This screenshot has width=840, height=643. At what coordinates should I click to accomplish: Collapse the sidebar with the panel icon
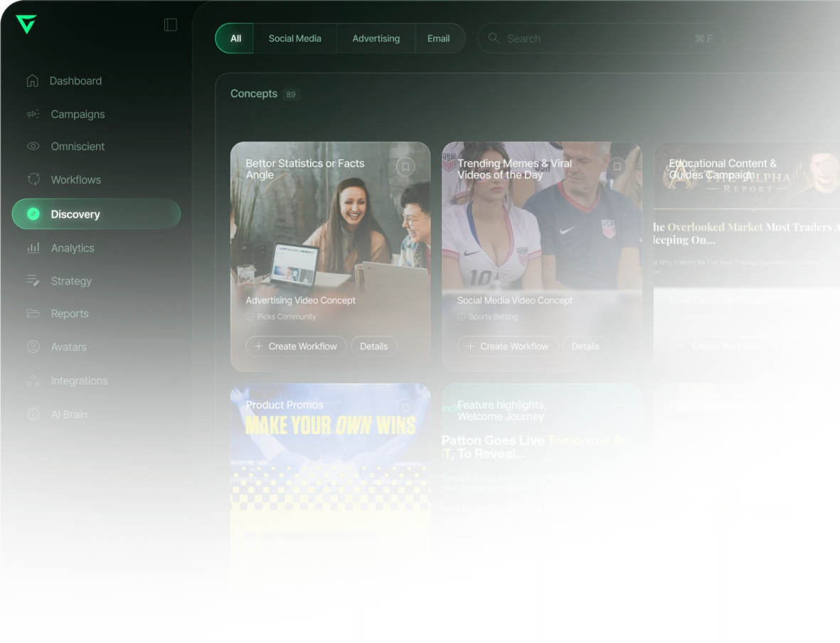pyautogui.click(x=171, y=25)
